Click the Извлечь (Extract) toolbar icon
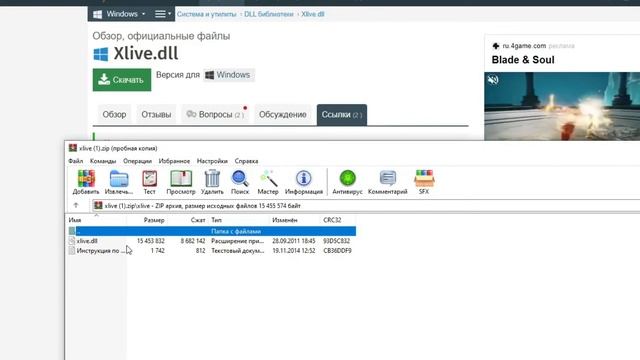 pyautogui.click(x=119, y=182)
